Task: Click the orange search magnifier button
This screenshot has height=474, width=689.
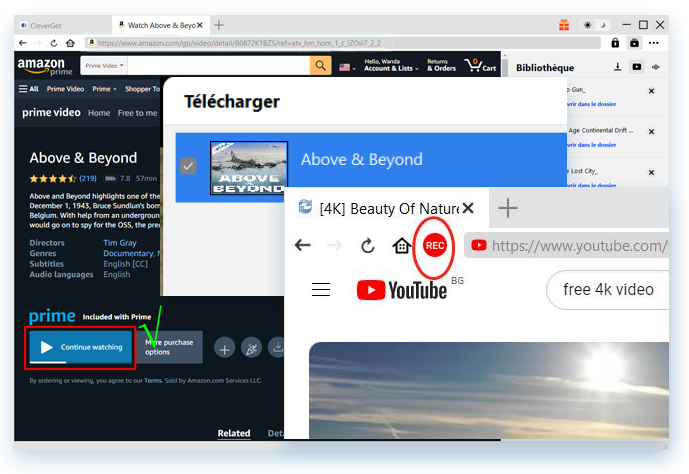Action: [321, 65]
